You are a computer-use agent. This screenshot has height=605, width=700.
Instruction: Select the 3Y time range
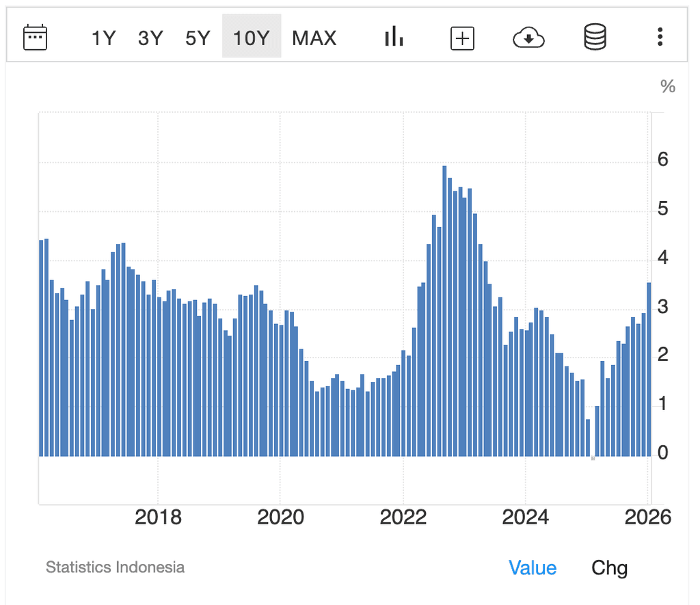[150, 38]
